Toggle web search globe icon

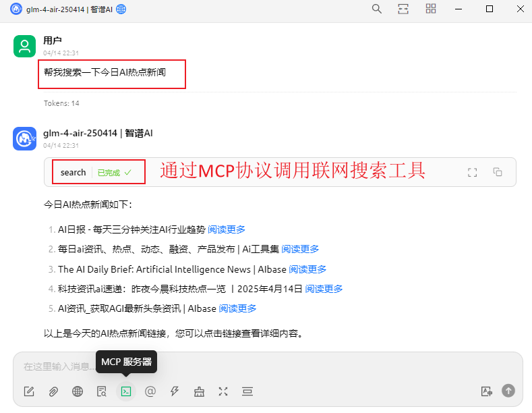coord(78,391)
